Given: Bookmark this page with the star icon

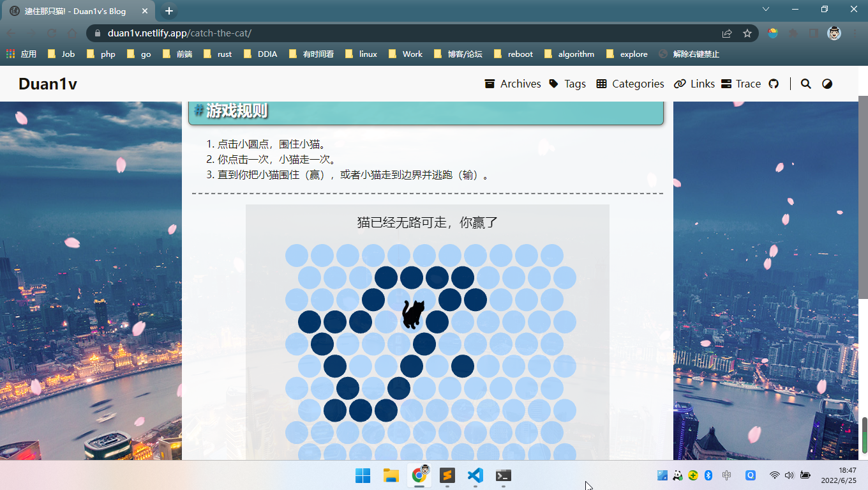Looking at the screenshot, I should [747, 33].
